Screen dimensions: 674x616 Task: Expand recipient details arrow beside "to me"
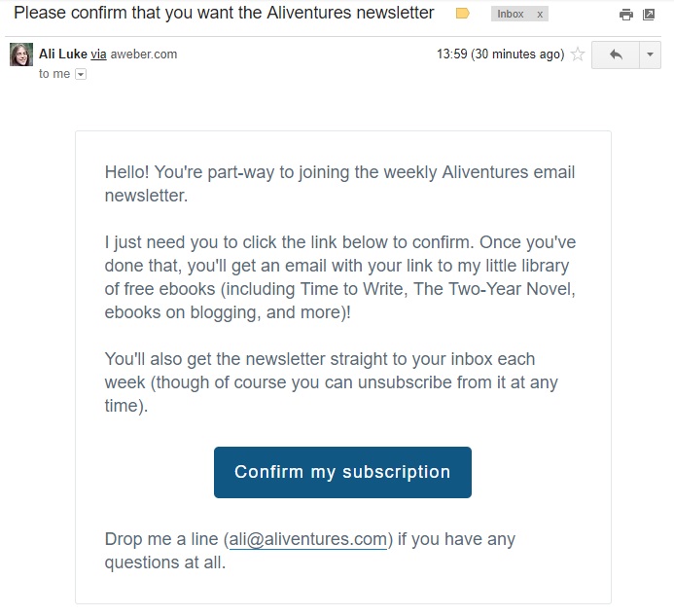[81, 74]
